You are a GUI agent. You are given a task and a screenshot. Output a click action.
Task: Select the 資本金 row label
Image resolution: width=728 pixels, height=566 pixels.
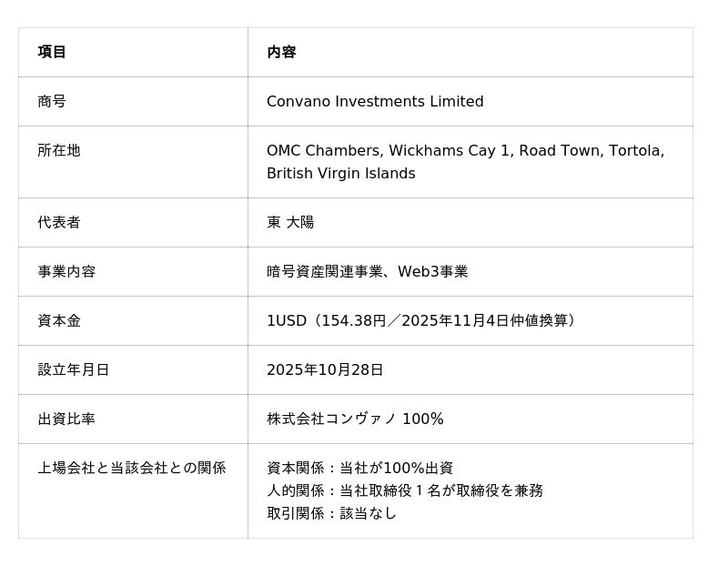point(59,320)
